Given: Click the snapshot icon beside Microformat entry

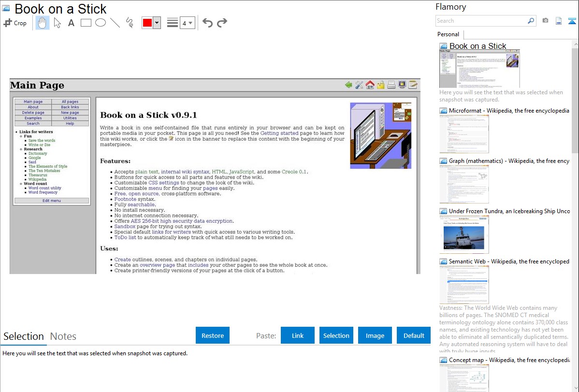Looking at the screenshot, I should 443,111.
